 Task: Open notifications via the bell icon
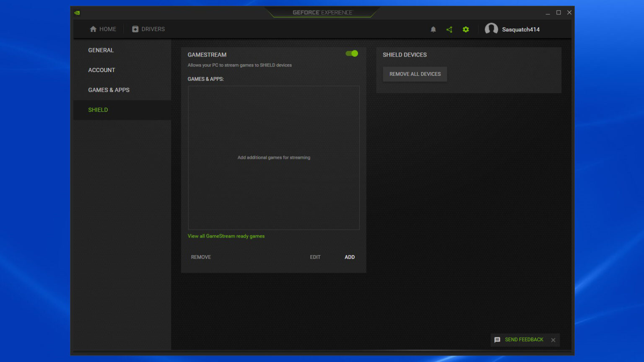point(433,29)
